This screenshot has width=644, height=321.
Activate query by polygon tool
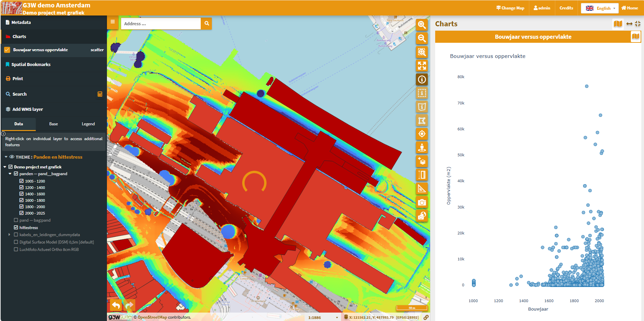coord(422,107)
